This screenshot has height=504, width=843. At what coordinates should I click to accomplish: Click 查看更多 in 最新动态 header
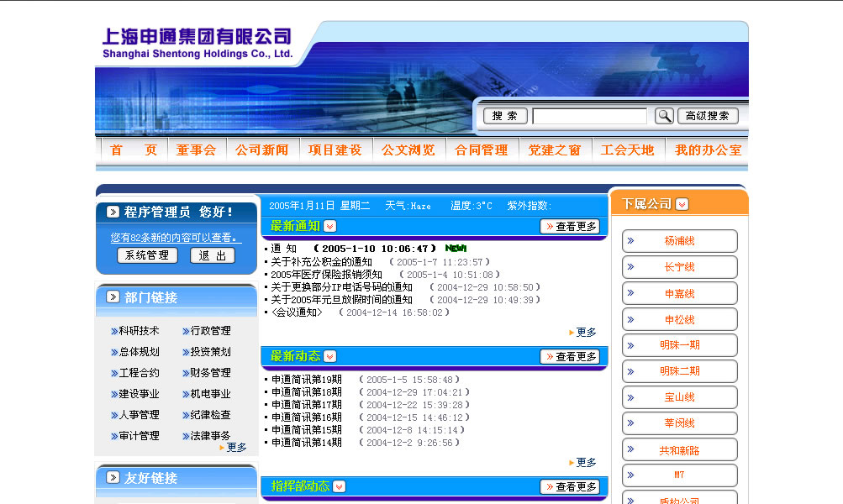570,356
